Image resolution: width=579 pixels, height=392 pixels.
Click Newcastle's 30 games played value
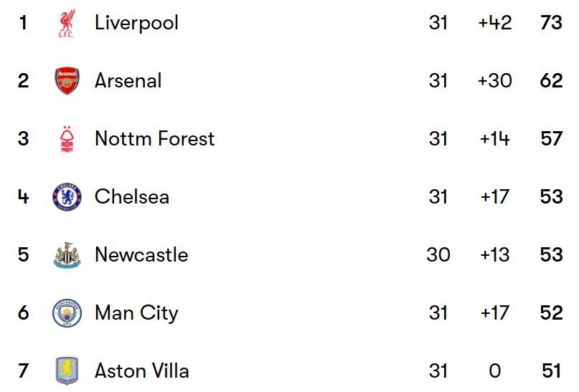438,255
